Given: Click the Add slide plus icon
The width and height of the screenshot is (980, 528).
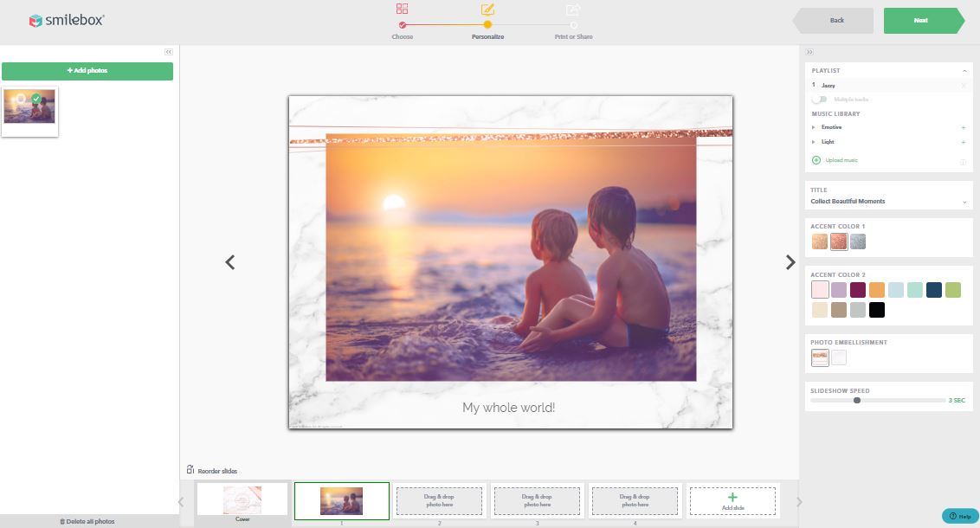Looking at the screenshot, I should click(732, 497).
